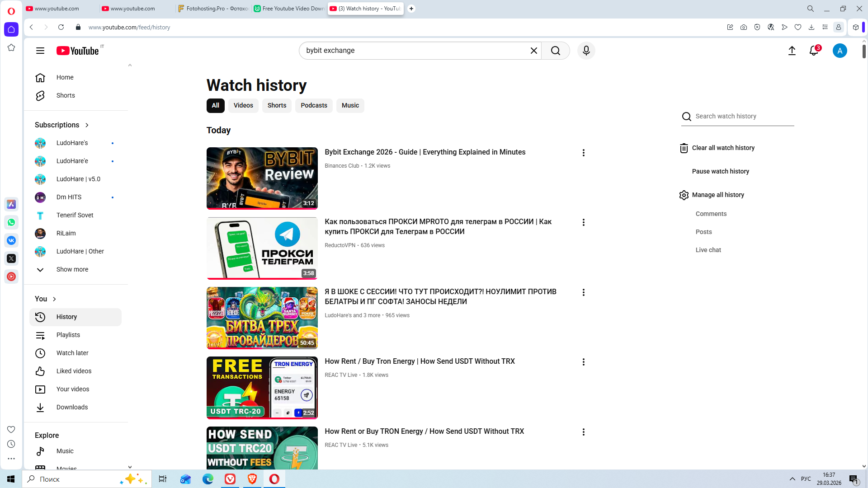The image size is (868, 488).
Task: Click the upload video icon
Action: click(x=792, y=51)
